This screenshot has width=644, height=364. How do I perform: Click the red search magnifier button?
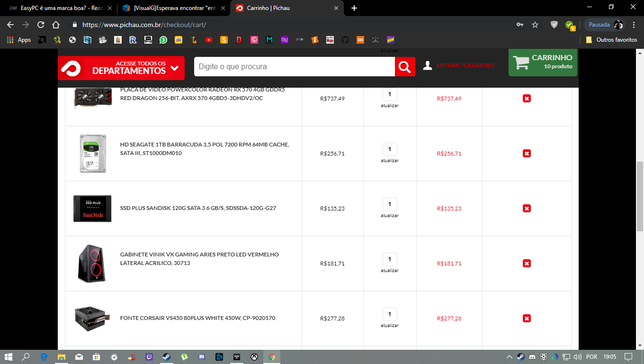(405, 67)
